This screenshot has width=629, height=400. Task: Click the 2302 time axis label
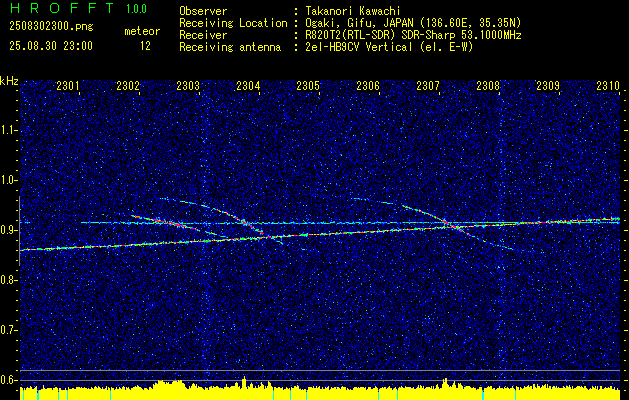tap(128, 85)
